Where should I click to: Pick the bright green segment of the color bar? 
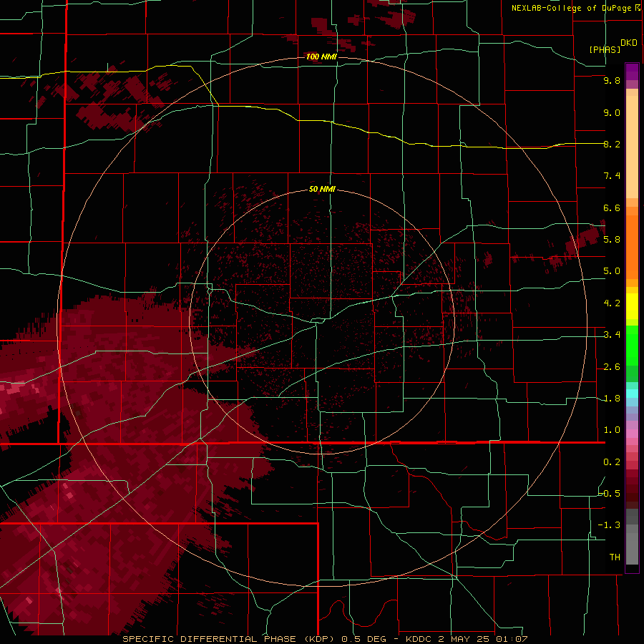[x=632, y=347]
